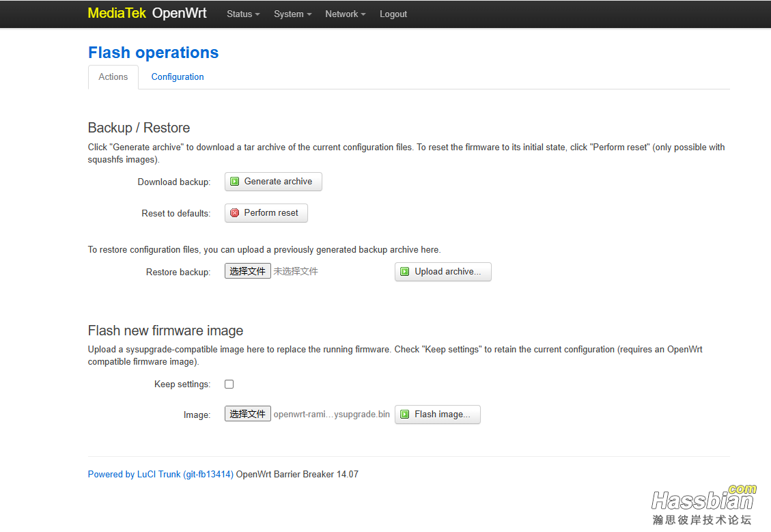Open the MediaTek OpenWrt home link
Screen dimensions: 771x532
pos(147,13)
